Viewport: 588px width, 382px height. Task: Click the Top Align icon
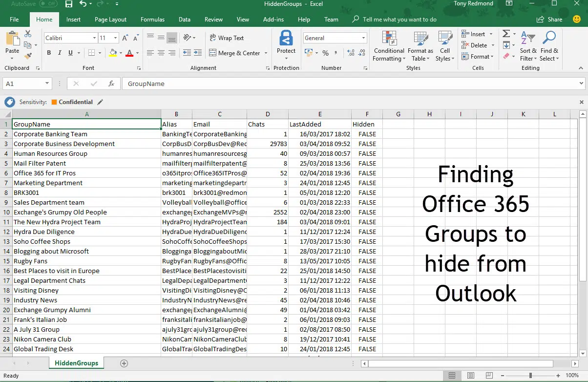pos(150,38)
